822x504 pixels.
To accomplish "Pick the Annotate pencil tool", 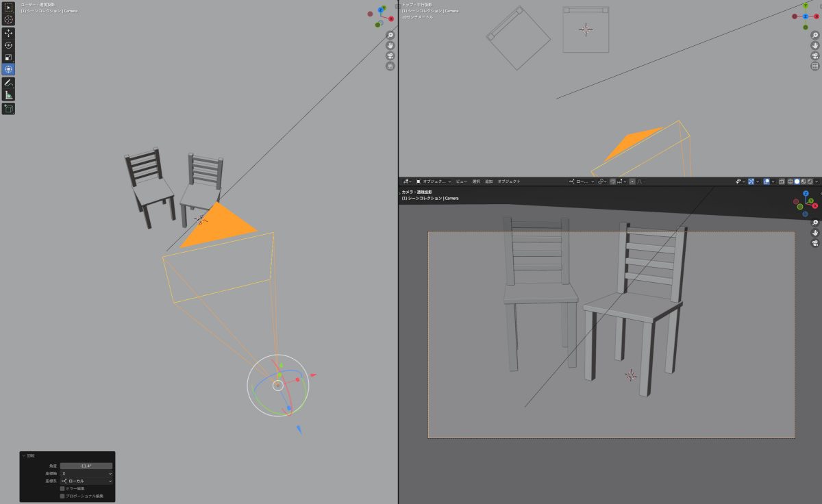I will tap(8, 83).
